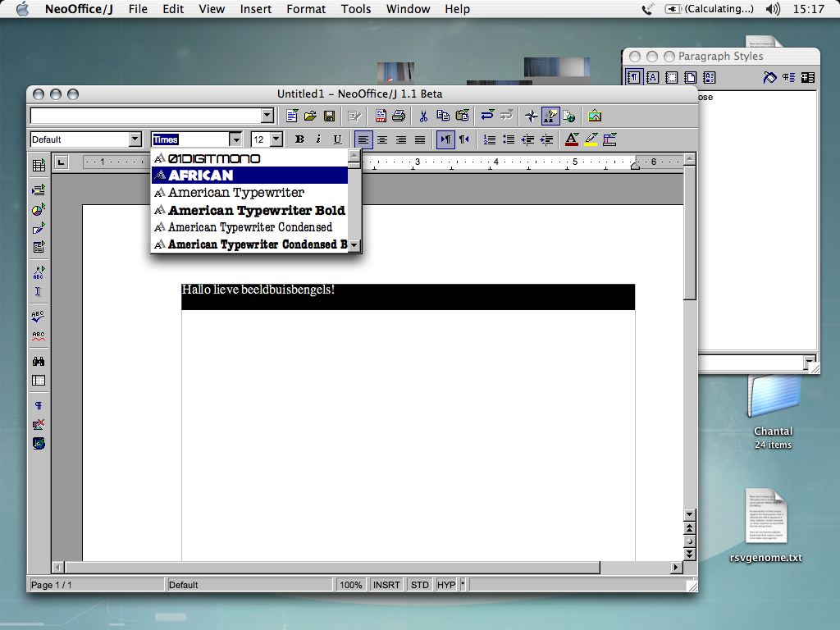Click the Insert object chart icon
840x630 pixels.
tap(39, 209)
